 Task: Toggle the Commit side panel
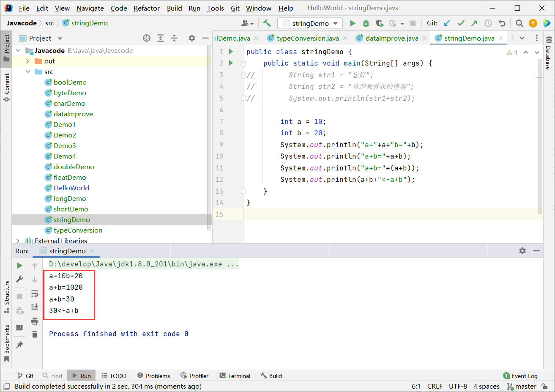tap(6, 87)
